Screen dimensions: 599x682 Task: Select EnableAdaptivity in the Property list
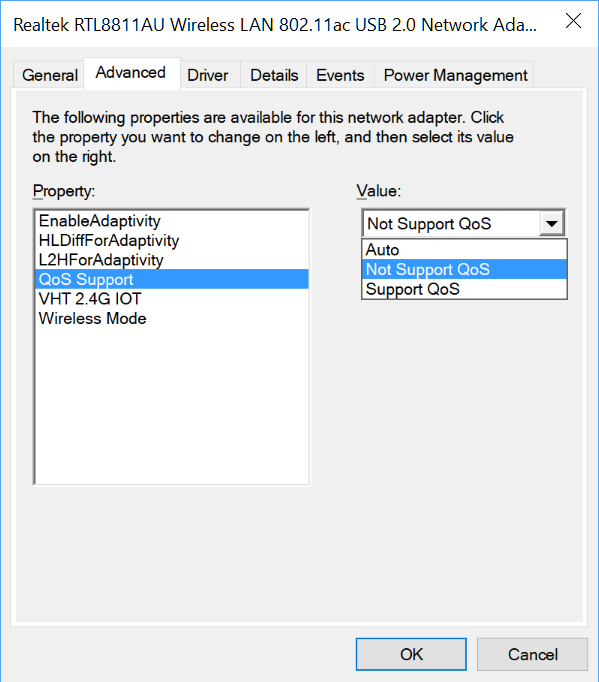[x=172, y=221]
